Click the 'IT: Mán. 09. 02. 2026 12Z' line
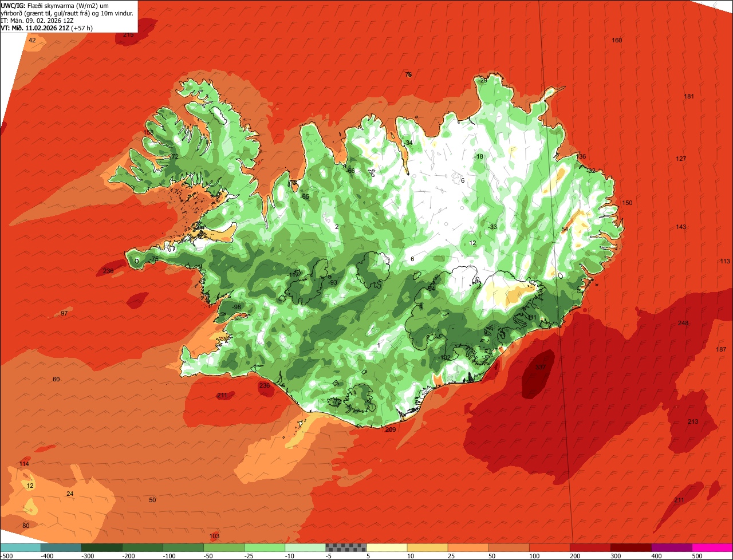733x560 pixels. point(37,20)
